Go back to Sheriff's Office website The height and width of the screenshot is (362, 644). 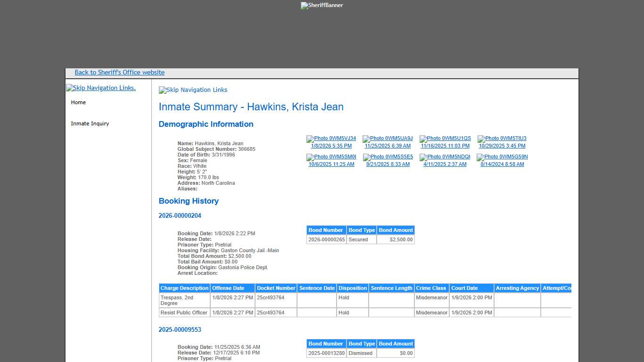pos(119,73)
